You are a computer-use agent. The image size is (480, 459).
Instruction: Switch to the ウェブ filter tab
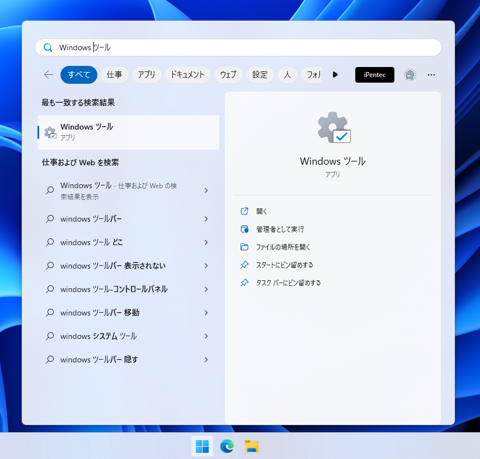pyautogui.click(x=228, y=75)
